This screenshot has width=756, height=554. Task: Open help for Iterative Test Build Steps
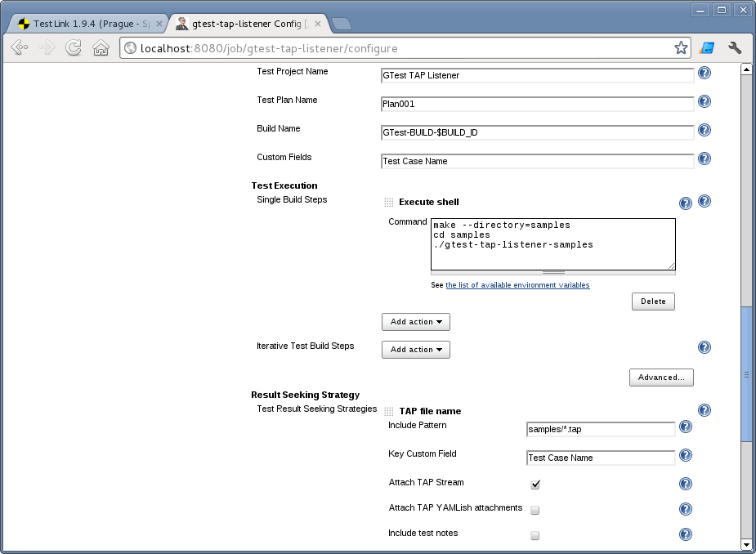coord(705,347)
